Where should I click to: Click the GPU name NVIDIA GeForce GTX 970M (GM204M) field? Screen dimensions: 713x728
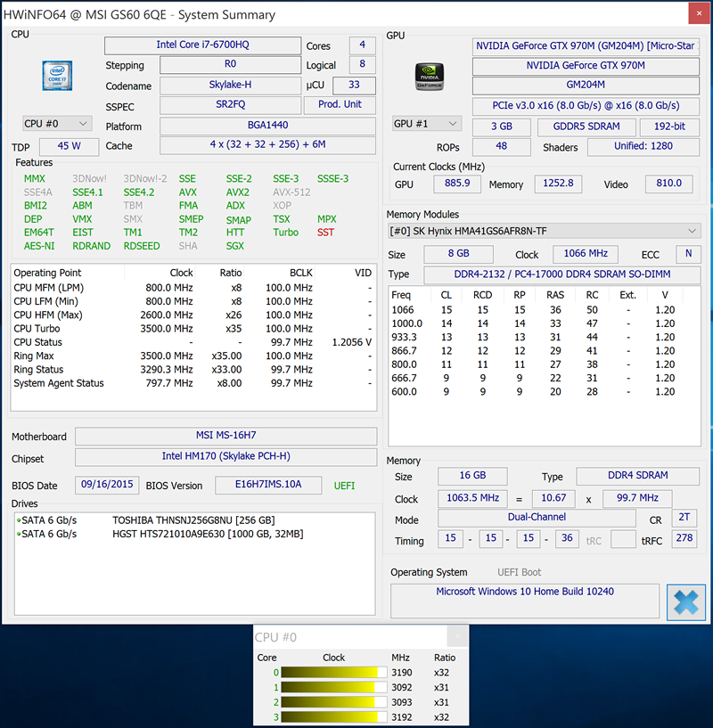[586, 46]
